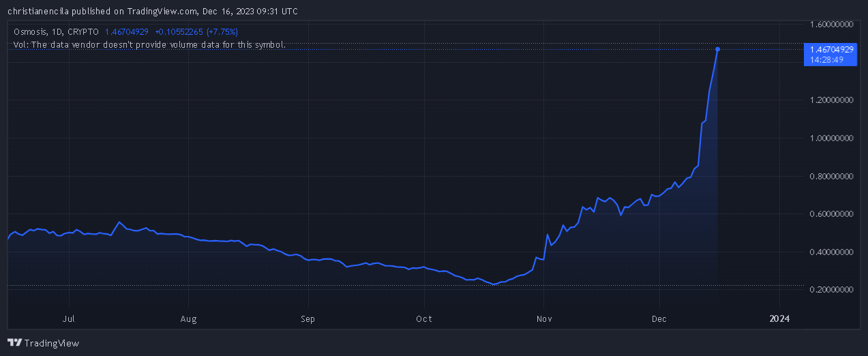Click the 1D interval label
Image resolution: width=868 pixels, height=356 pixels.
pyautogui.click(x=55, y=31)
